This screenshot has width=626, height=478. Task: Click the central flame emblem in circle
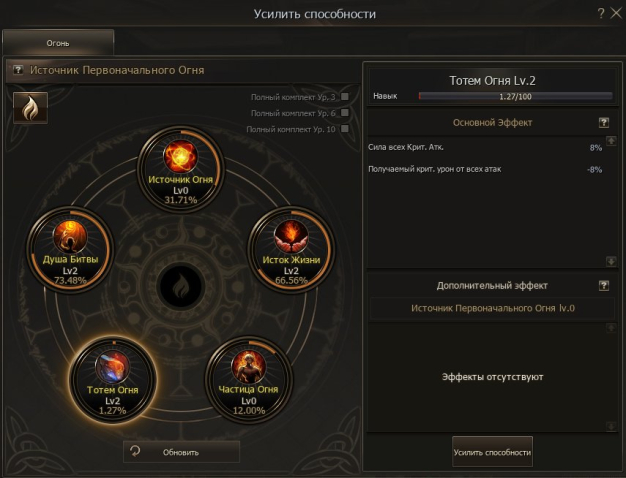[x=181, y=286]
